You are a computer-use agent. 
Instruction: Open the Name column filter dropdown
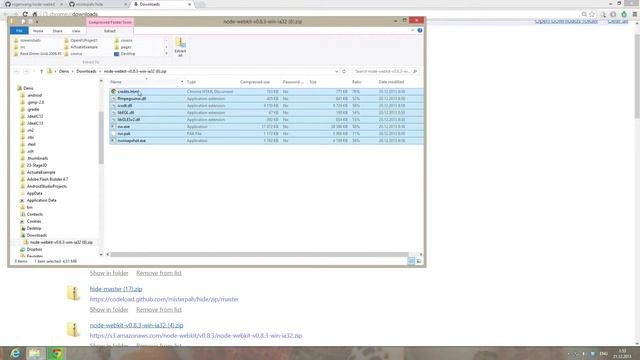tap(182, 82)
